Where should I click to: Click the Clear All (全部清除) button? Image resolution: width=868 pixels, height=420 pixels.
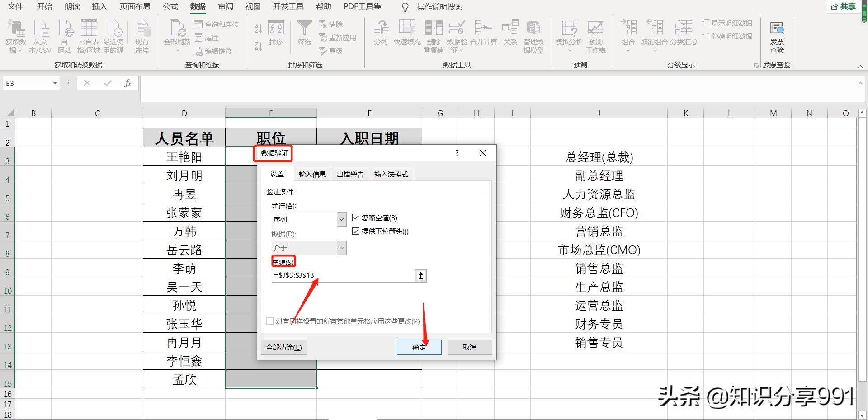(284, 347)
